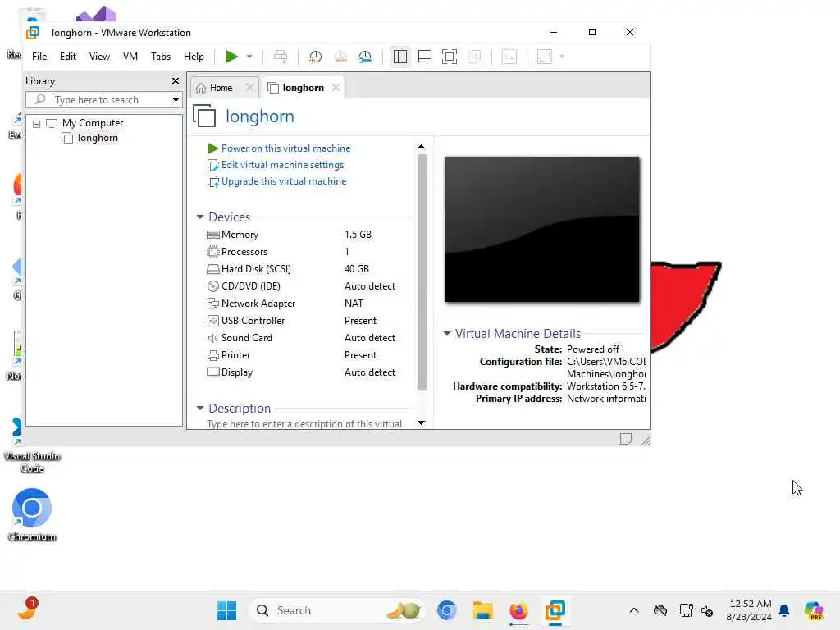Screen dimensions: 840x630
Task: Open Visual Studio Code desktop shortcut
Action: (32, 445)
